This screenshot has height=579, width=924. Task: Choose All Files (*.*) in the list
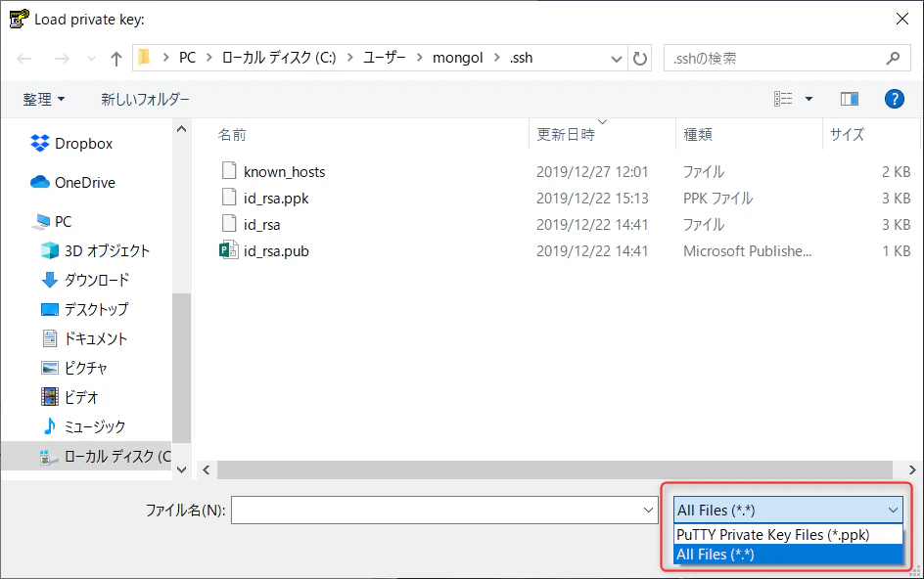pos(789,555)
